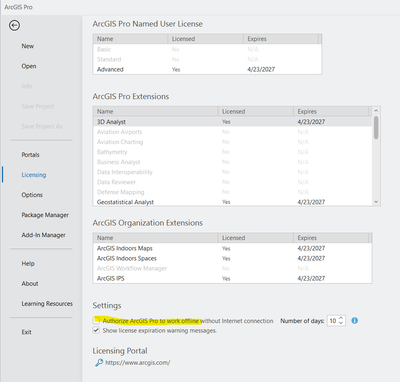Select the Bathymetry extension row

[232, 152]
